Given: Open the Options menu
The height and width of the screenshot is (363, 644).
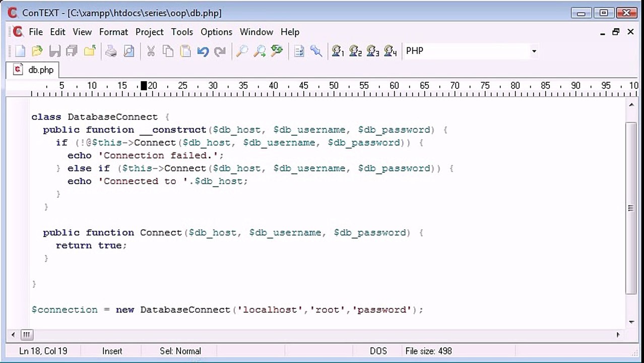Looking at the screenshot, I should [216, 32].
